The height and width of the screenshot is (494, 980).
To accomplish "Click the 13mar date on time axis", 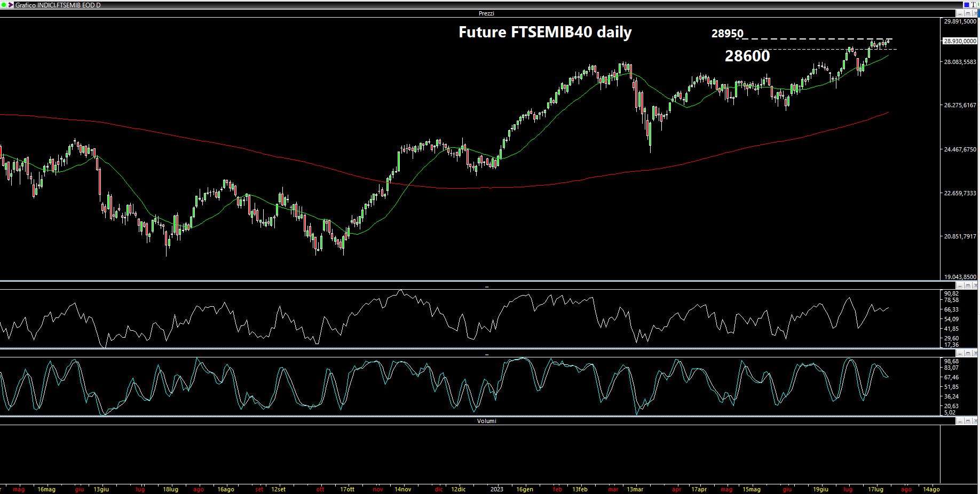I will 635,489.
